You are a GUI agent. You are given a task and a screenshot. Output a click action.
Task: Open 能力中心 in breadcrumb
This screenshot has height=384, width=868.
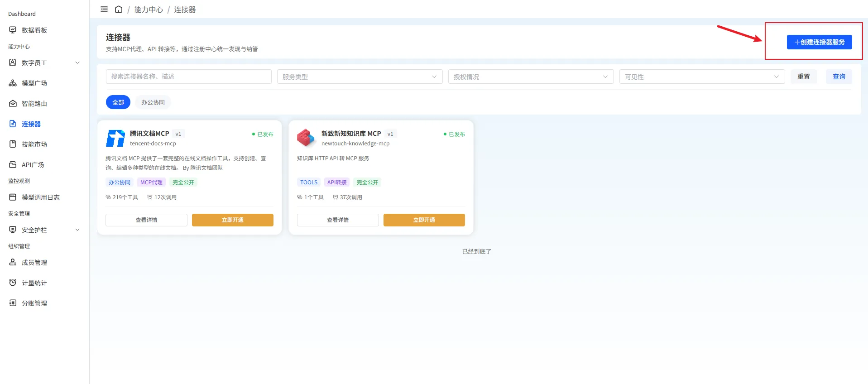(149, 10)
